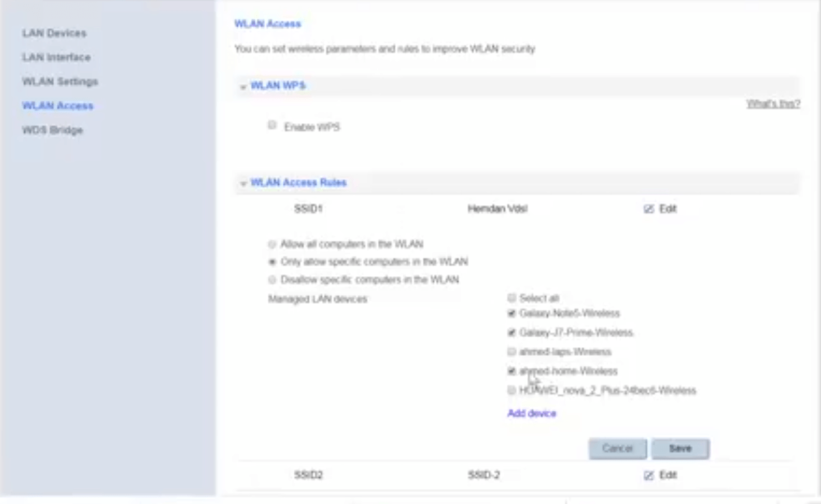Collapse the WLAN Access Rules section arrow
The height and width of the screenshot is (504, 821).
click(243, 184)
